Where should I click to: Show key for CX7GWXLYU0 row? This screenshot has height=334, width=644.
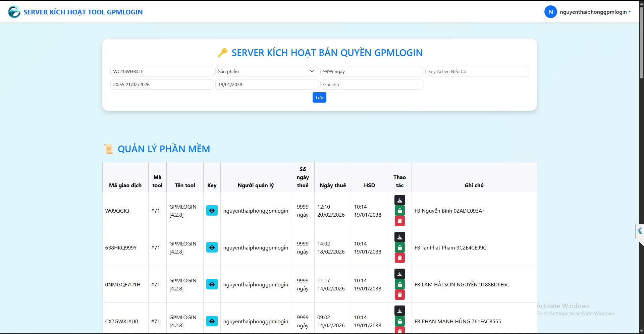tap(212, 321)
